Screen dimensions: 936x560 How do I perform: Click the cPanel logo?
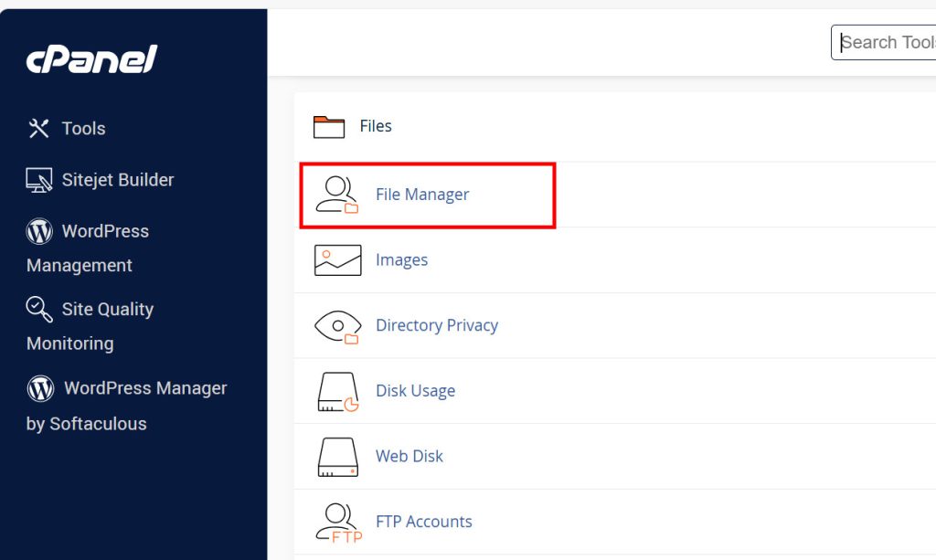point(91,59)
